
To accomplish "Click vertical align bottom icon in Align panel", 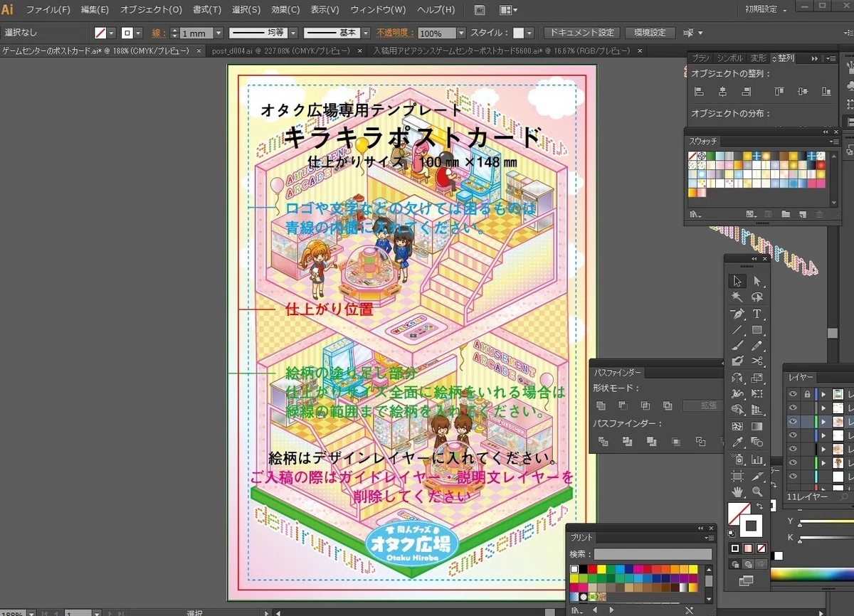I will [826, 91].
